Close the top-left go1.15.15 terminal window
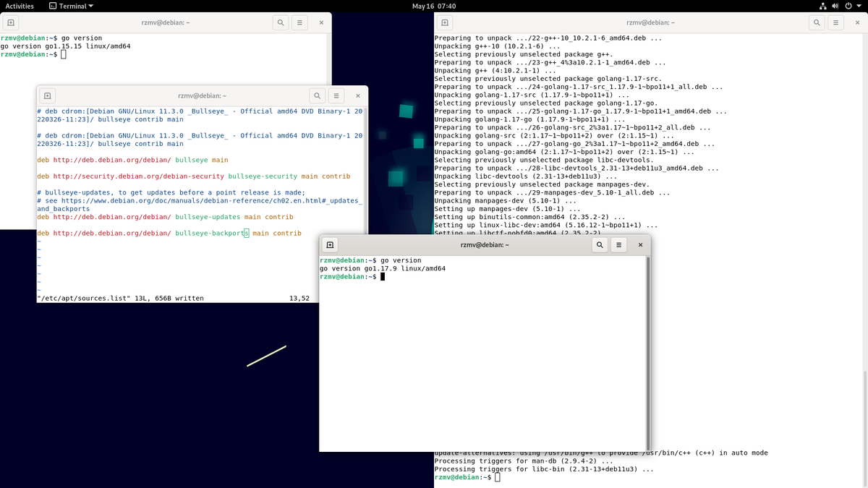Screen dimensions: 868x488 [321, 23]
